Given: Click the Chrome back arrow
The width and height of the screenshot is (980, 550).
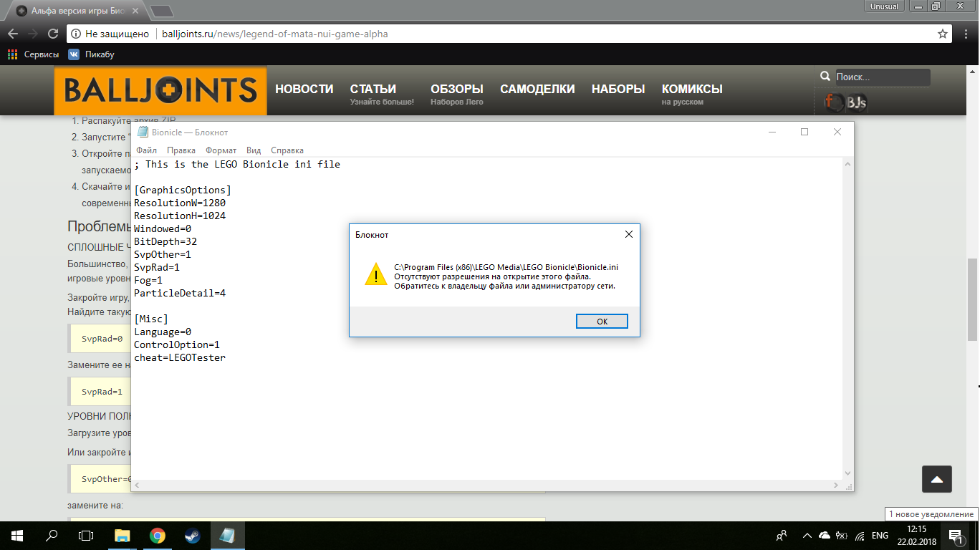Looking at the screenshot, I should [x=13, y=34].
